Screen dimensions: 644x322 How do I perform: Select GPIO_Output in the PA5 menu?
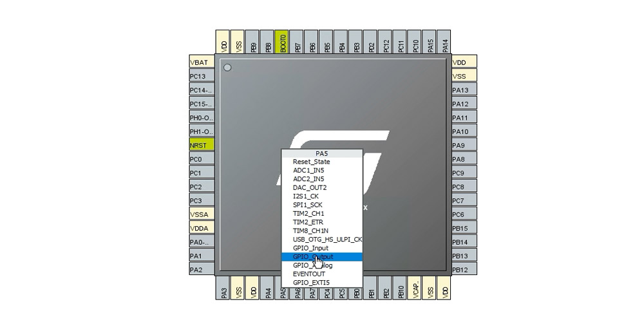(x=321, y=257)
